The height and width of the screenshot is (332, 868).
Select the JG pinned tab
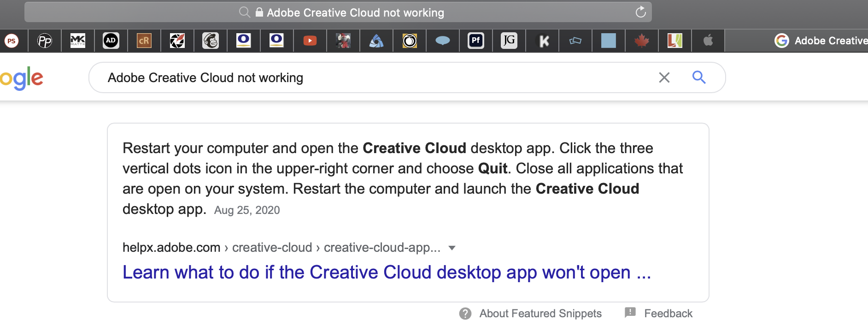point(509,41)
